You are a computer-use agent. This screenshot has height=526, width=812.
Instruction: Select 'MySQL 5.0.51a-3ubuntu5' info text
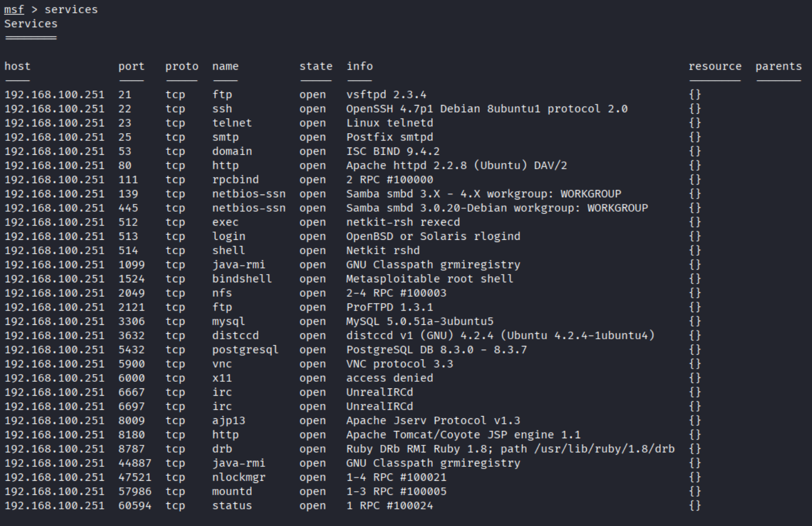pyautogui.click(x=420, y=322)
